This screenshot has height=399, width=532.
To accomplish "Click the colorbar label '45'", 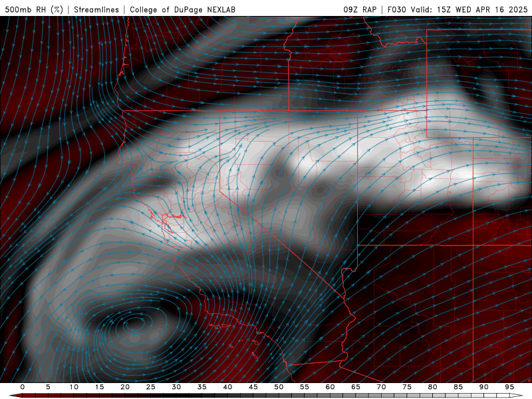I will [253, 387].
